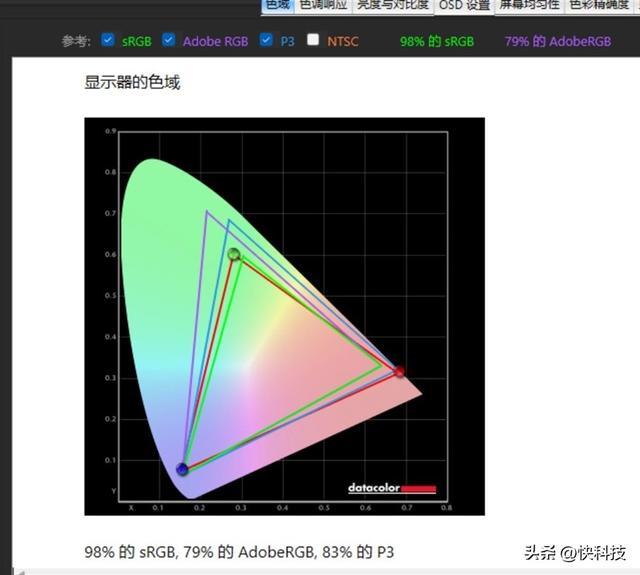Enable the NTSC reference checkbox
This screenshot has height=575, width=640.
(x=313, y=40)
